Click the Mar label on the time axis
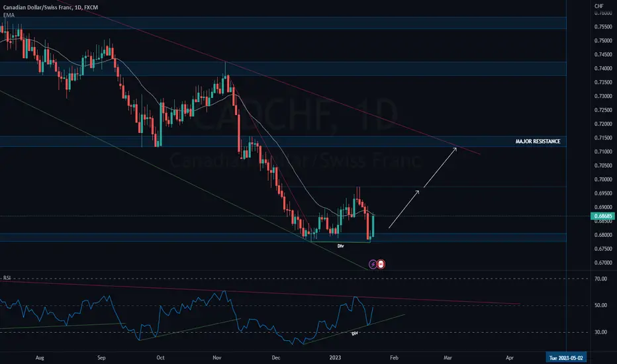617x364 pixels. point(448,357)
